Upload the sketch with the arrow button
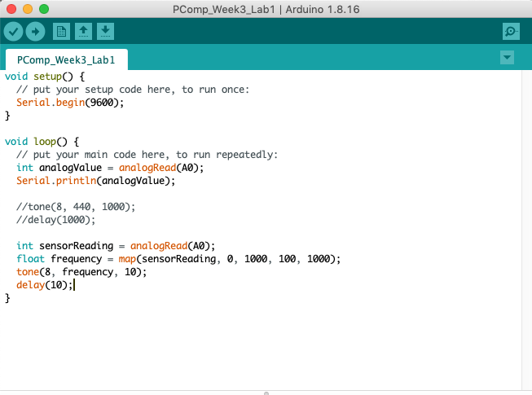Screen dimensions: 532x395 [35, 32]
